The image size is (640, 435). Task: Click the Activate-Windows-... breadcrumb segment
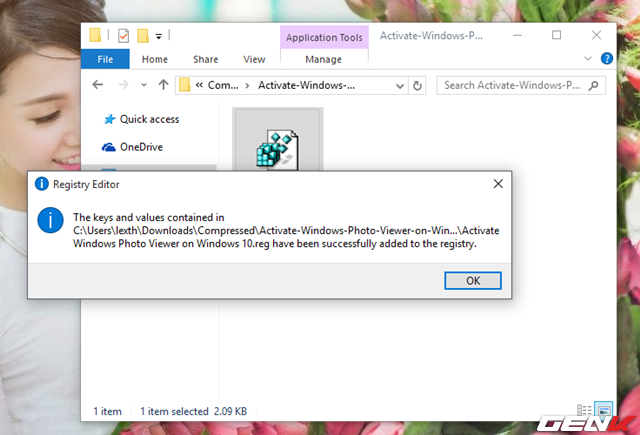(x=306, y=85)
